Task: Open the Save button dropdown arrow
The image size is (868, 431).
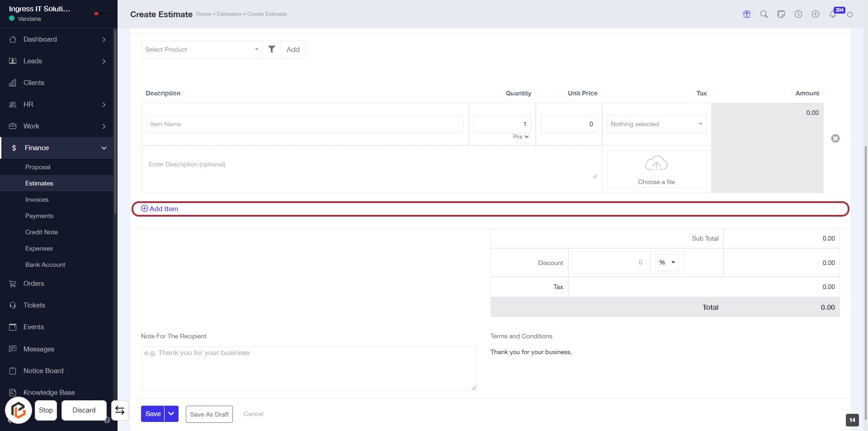Action: [x=171, y=414]
